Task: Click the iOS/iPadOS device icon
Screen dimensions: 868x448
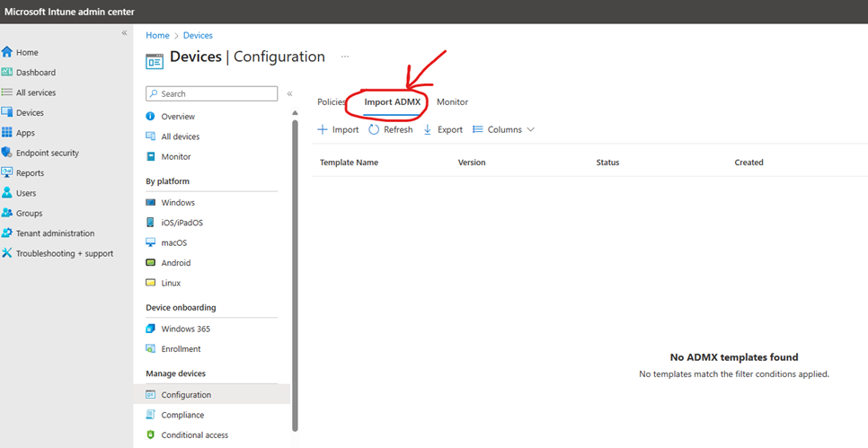Action: pos(150,223)
